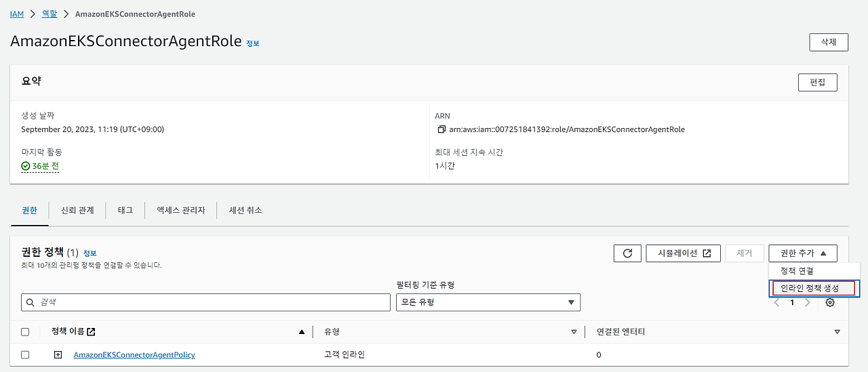The width and height of the screenshot is (868, 372).
Task: Click the 편집 button in summary
Action: [x=818, y=83]
